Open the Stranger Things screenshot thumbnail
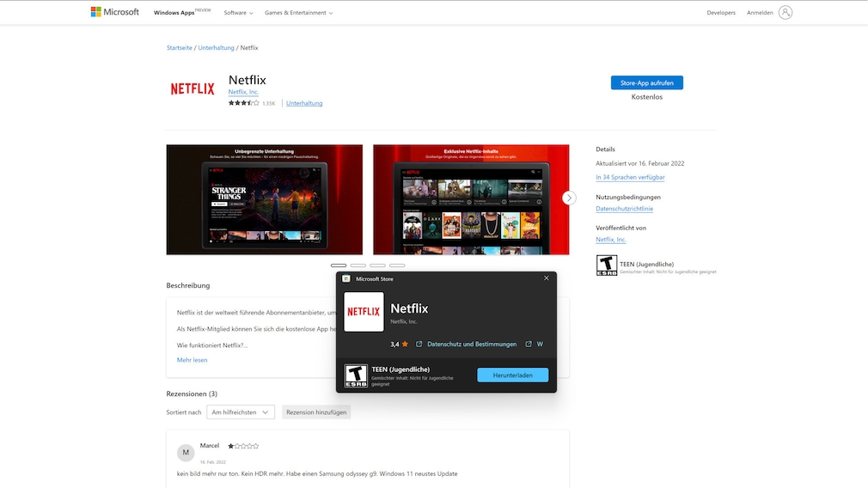The image size is (868, 488). [265, 199]
